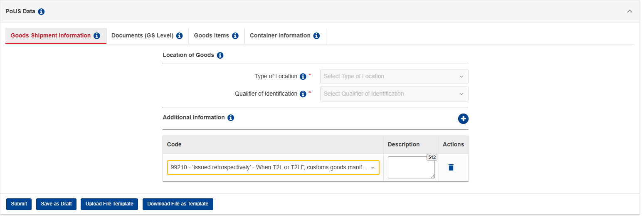Click the info icon beside PoUS Data
This screenshot has width=644, height=220.
pos(41,12)
